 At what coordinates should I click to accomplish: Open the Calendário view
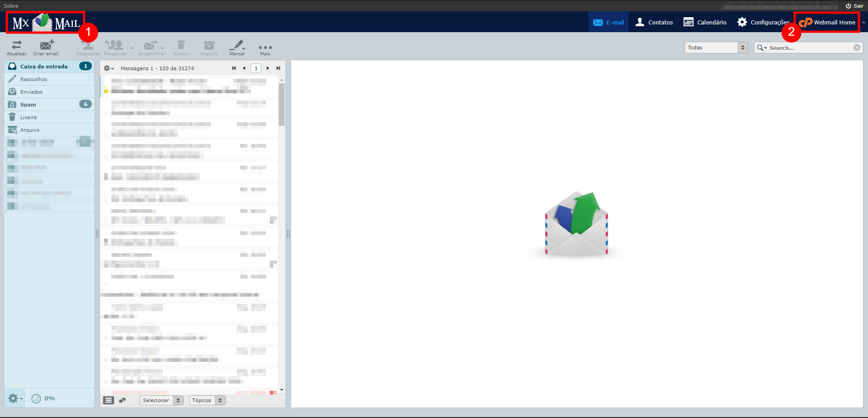click(705, 22)
